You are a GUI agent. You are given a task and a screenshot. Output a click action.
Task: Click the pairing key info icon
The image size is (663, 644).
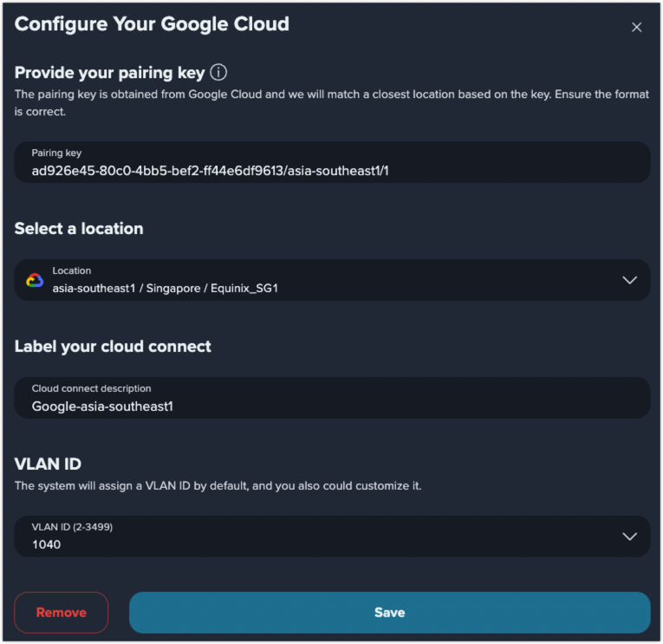coord(218,72)
